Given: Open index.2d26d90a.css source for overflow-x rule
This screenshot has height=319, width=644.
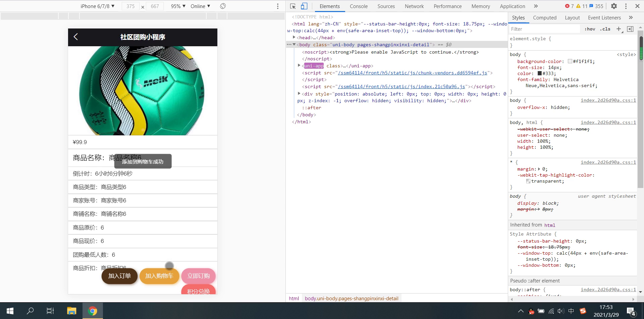Looking at the screenshot, I should [608, 100].
